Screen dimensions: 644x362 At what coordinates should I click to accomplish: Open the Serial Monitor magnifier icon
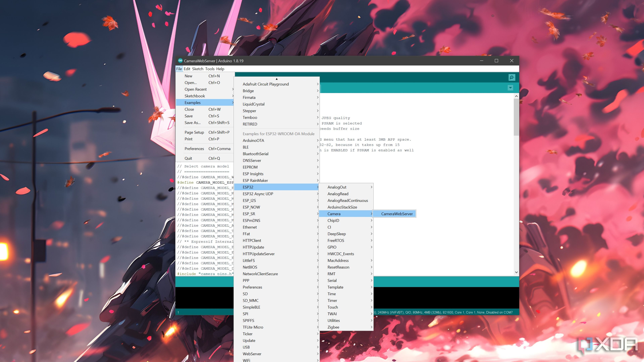(512, 77)
